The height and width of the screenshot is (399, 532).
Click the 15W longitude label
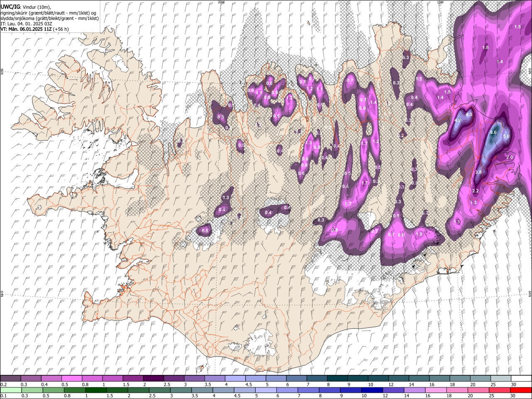[441, 2]
